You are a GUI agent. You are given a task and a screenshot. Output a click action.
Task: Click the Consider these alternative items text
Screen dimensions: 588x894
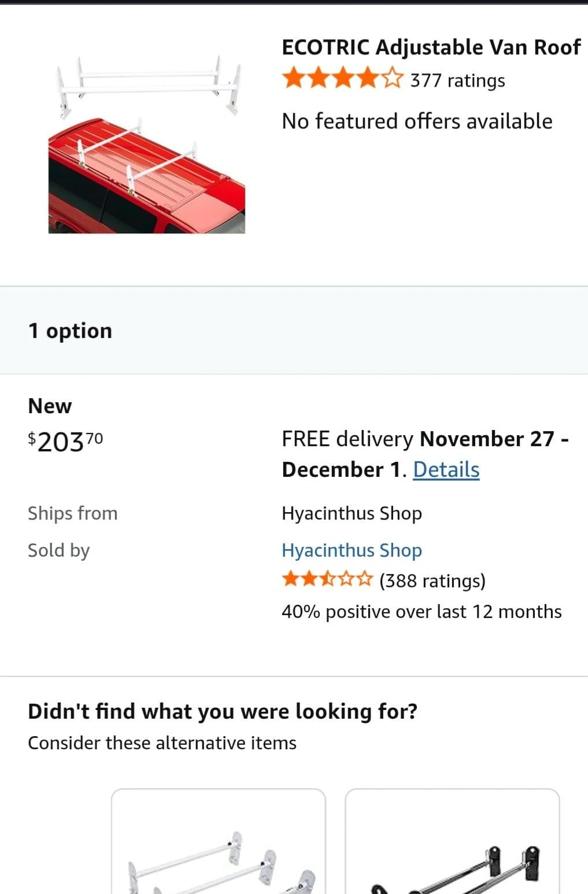(x=162, y=743)
